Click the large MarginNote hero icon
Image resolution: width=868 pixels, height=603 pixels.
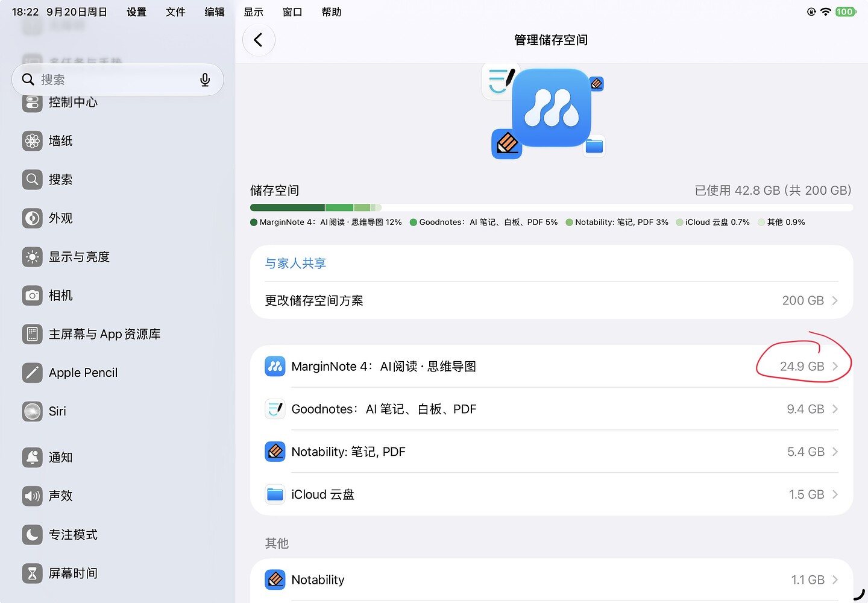(552, 107)
